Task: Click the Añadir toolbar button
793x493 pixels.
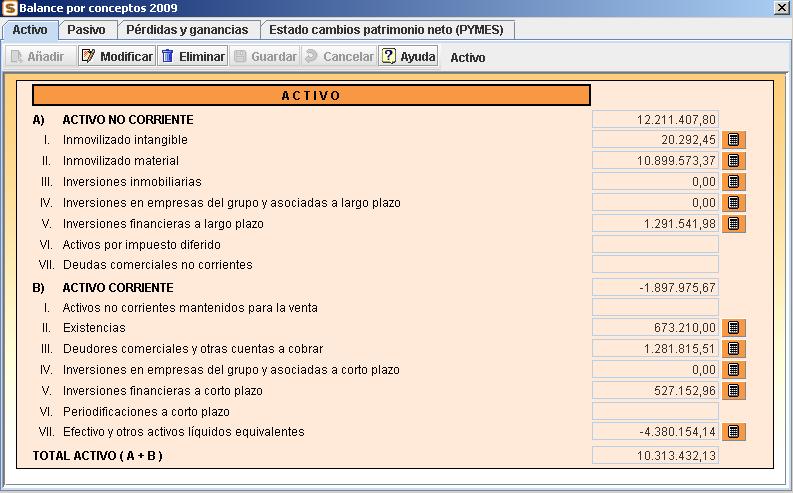Action: [40, 56]
